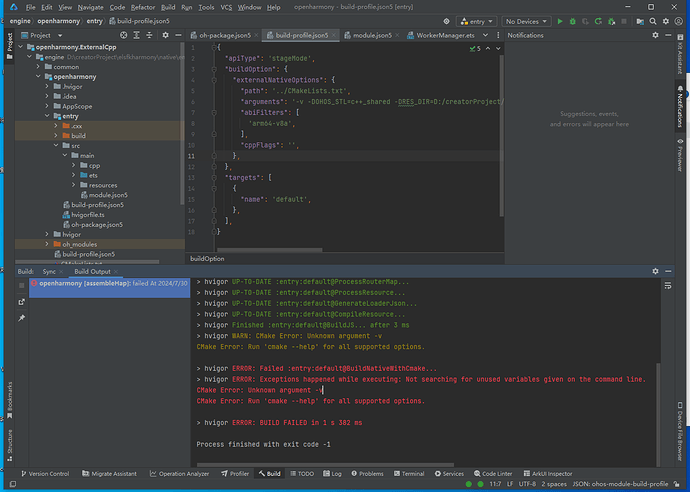Open the No Devices dropdown
Screen dimensions: 690x492
[525, 21]
